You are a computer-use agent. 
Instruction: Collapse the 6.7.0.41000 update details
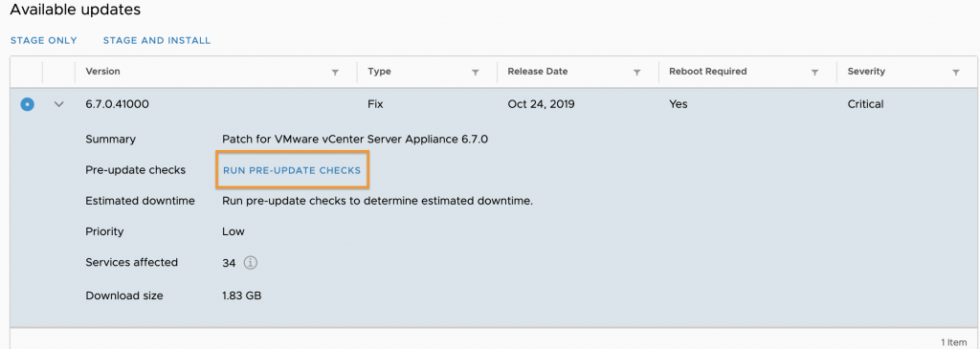pyautogui.click(x=58, y=104)
